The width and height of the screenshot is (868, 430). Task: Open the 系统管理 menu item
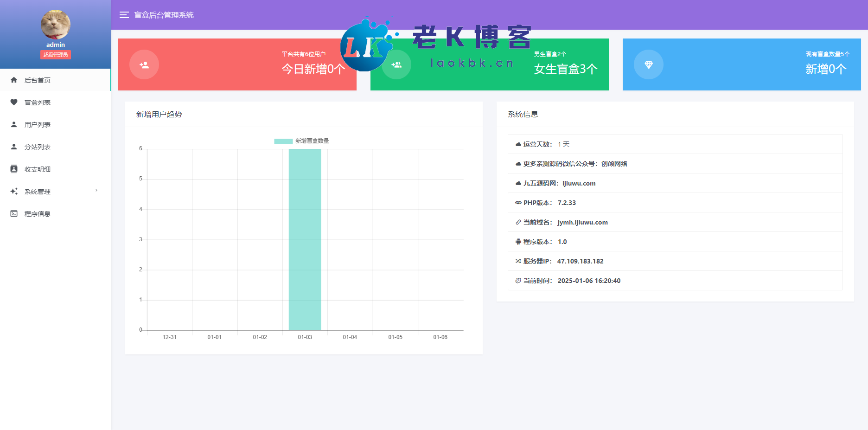click(x=38, y=192)
